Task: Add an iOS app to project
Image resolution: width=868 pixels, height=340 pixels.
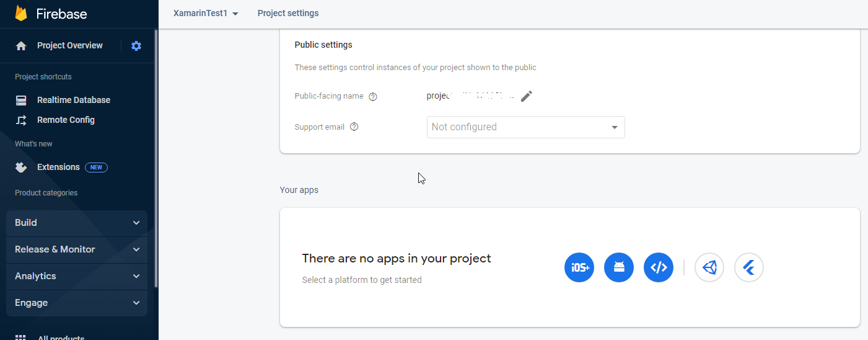Action: [579, 267]
